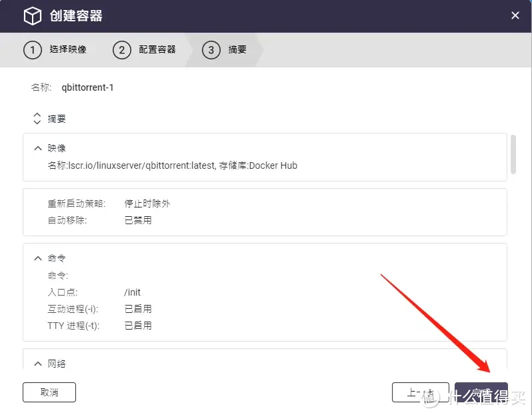This screenshot has height=415, width=532.
Task: Click the summary panel vertical scrollbar
Action: click(513, 155)
